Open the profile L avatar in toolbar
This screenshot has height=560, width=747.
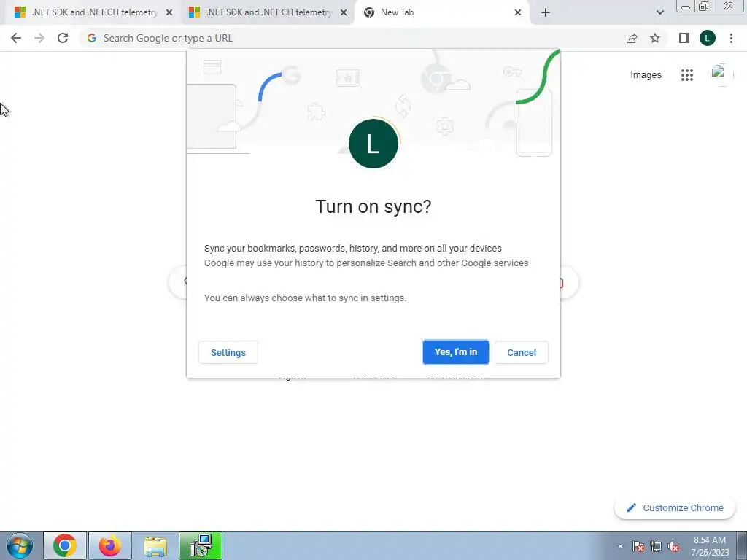click(708, 38)
